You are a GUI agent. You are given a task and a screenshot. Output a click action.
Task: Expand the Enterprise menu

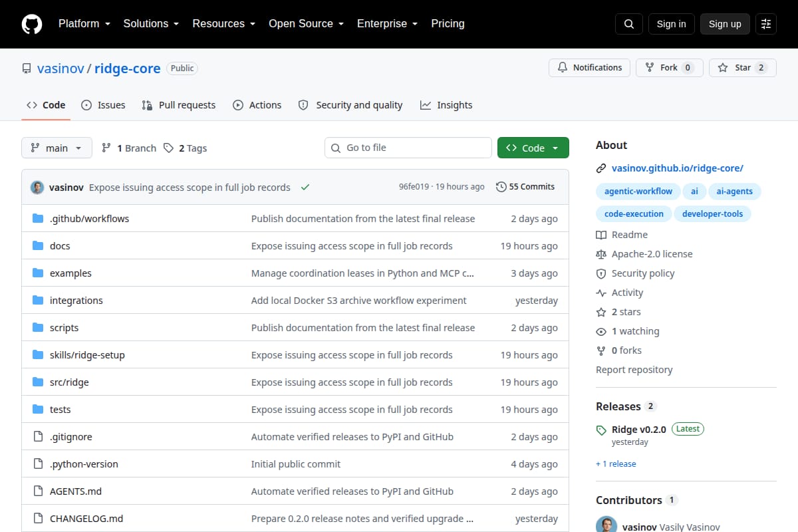coord(387,24)
